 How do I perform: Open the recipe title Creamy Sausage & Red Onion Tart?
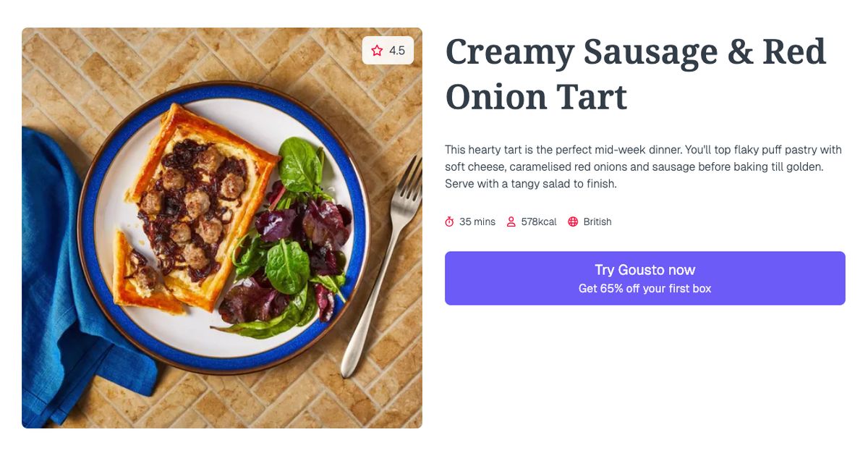tap(634, 74)
